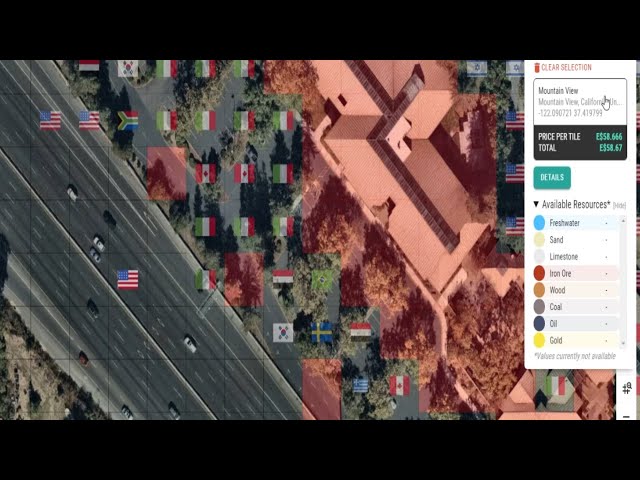Viewport: 640px width, 480px height.
Task: Click the 'Freshwater' resource label
Action: pyautogui.click(x=564, y=223)
